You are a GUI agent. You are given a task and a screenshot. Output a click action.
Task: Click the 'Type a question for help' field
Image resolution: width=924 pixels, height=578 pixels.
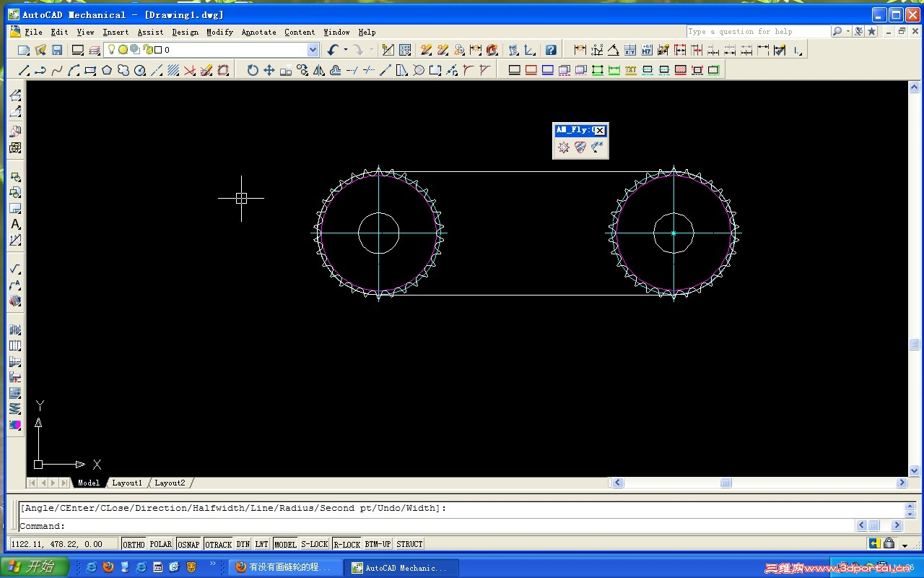click(757, 32)
